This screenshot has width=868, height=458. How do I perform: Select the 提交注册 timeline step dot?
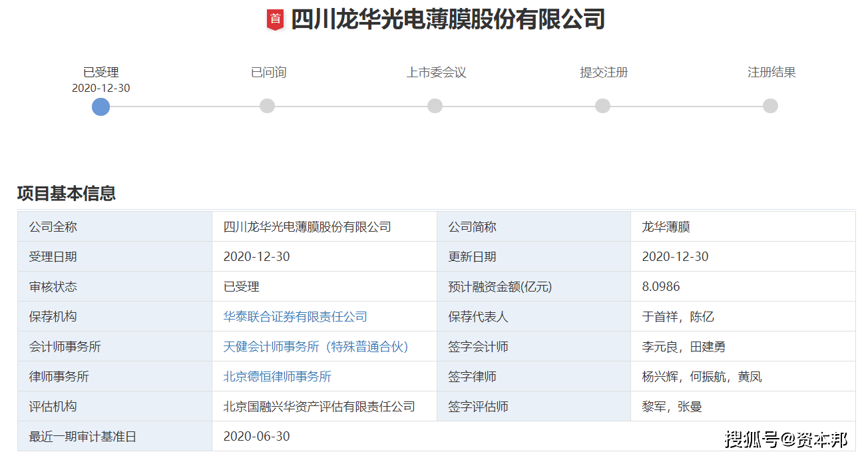(x=602, y=106)
